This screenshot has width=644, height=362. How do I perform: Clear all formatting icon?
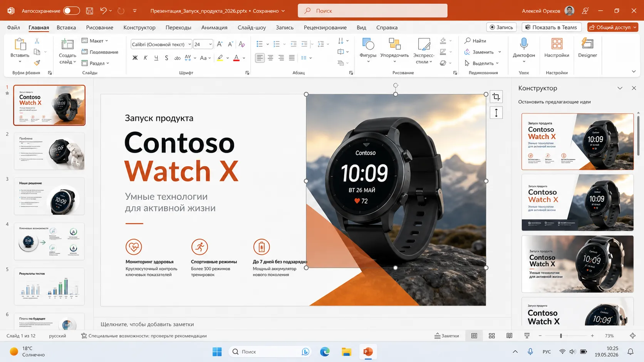241,44
